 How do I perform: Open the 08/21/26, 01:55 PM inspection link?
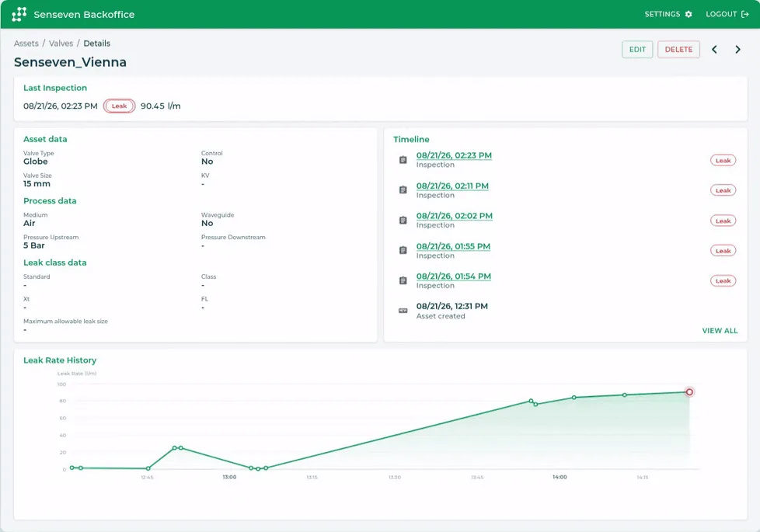coord(453,246)
